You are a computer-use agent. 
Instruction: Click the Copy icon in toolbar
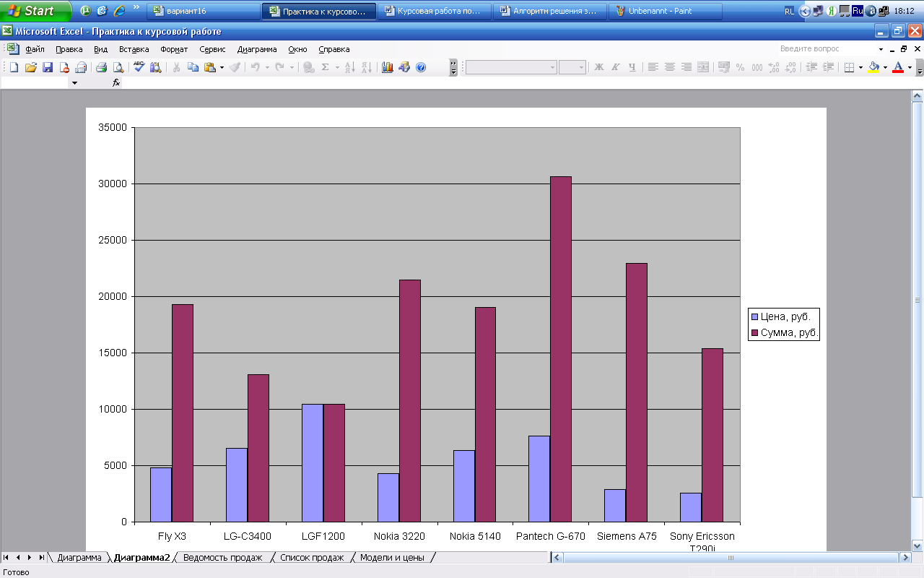click(x=193, y=67)
